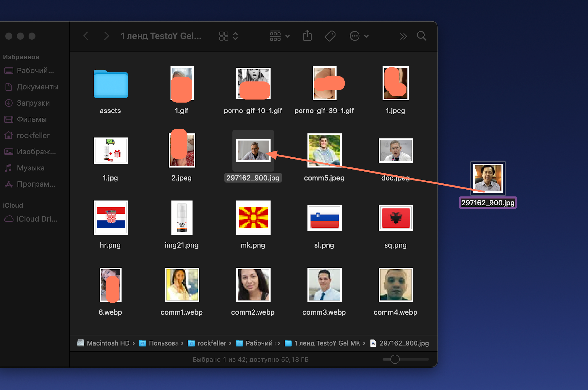
Task: Select 297162_900.jpg file on the desktop
Action: (x=488, y=178)
